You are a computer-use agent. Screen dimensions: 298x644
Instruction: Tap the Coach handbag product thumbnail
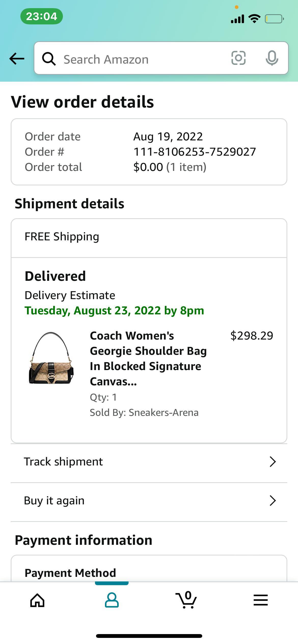(x=51, y=358)
